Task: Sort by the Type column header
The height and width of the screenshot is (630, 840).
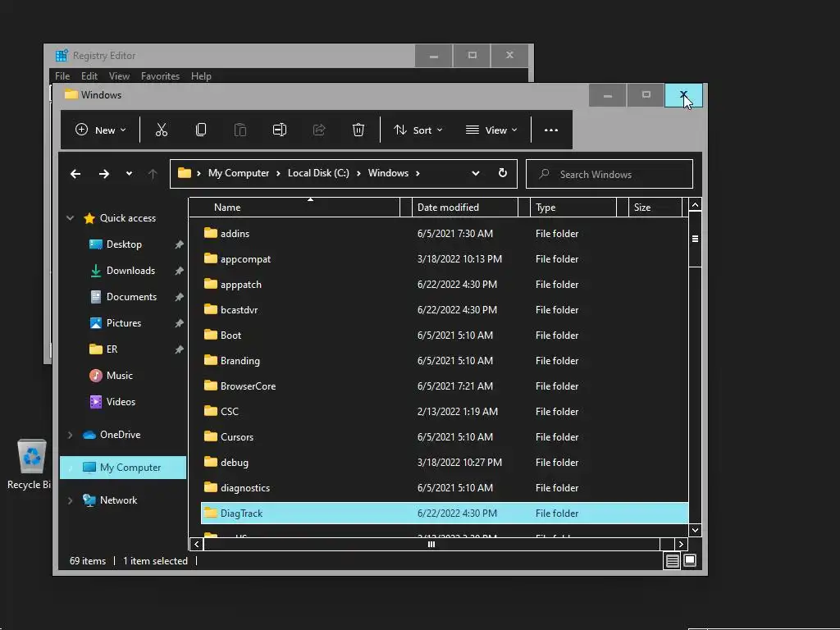Action: pos(573,208)
